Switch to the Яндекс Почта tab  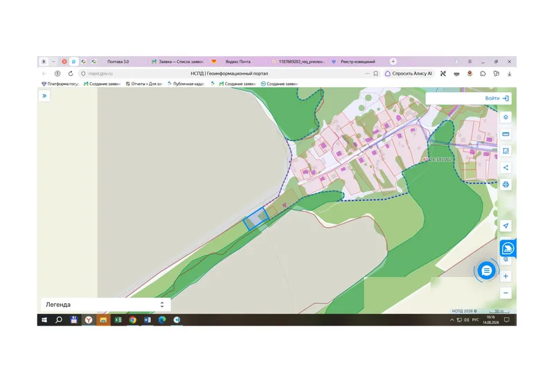pos(238,62)
